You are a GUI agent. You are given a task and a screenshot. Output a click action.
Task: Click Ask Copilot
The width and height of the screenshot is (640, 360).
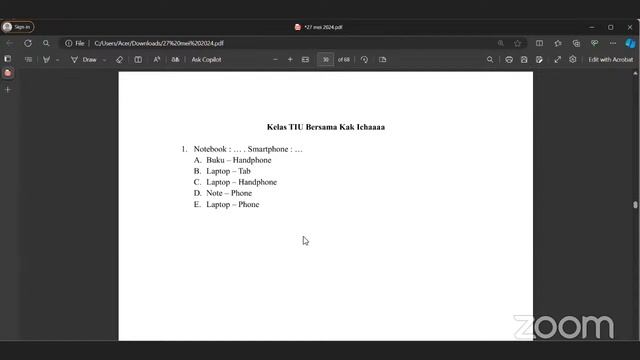click(x=207, y=60)
